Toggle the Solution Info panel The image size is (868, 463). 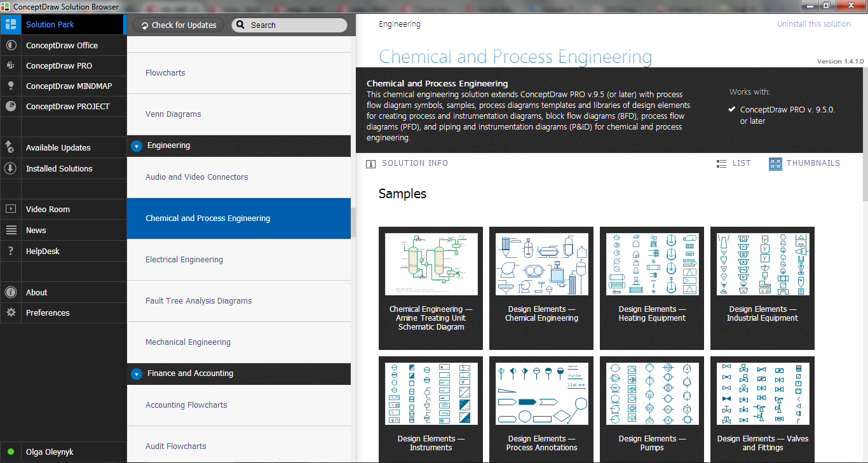point(407,163)
